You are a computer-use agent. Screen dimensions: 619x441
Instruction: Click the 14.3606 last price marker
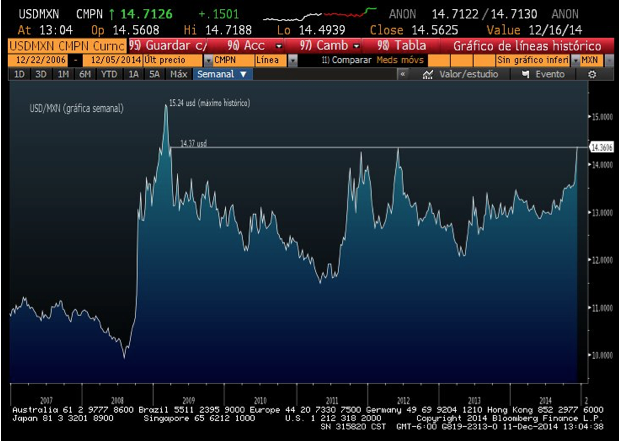pyautogui.click(x=602, y=148)
